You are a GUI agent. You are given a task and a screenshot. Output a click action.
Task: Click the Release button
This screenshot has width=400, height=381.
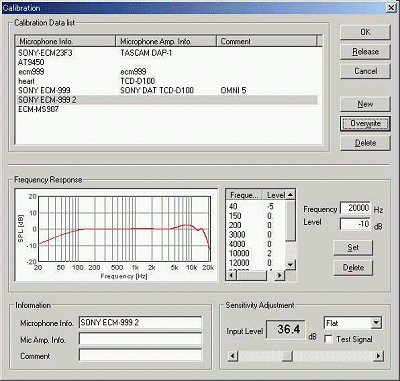tap(365, 52)
